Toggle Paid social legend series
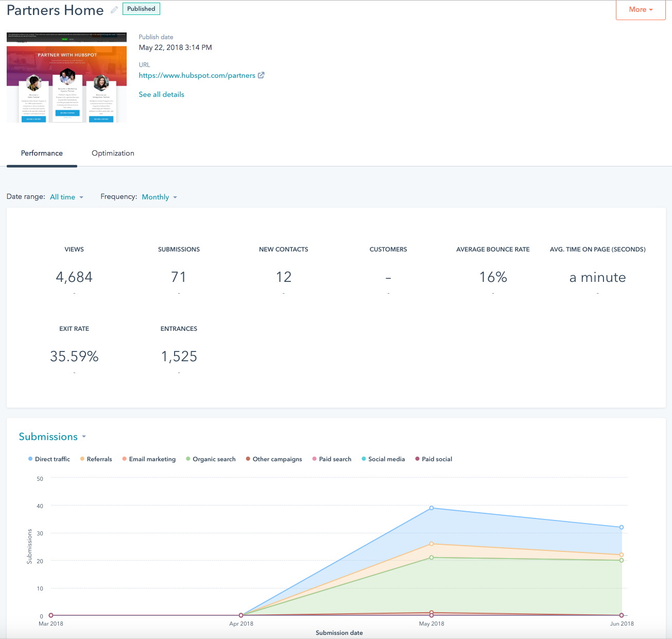The image size is (672, 639). (x=434, y=459)
